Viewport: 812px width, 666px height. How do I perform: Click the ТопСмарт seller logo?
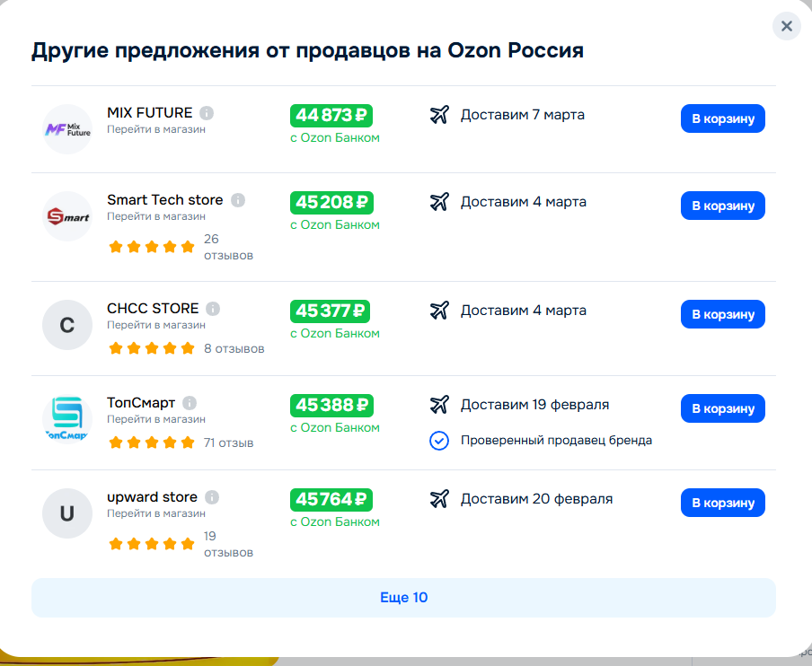click(x=67, y=419)
